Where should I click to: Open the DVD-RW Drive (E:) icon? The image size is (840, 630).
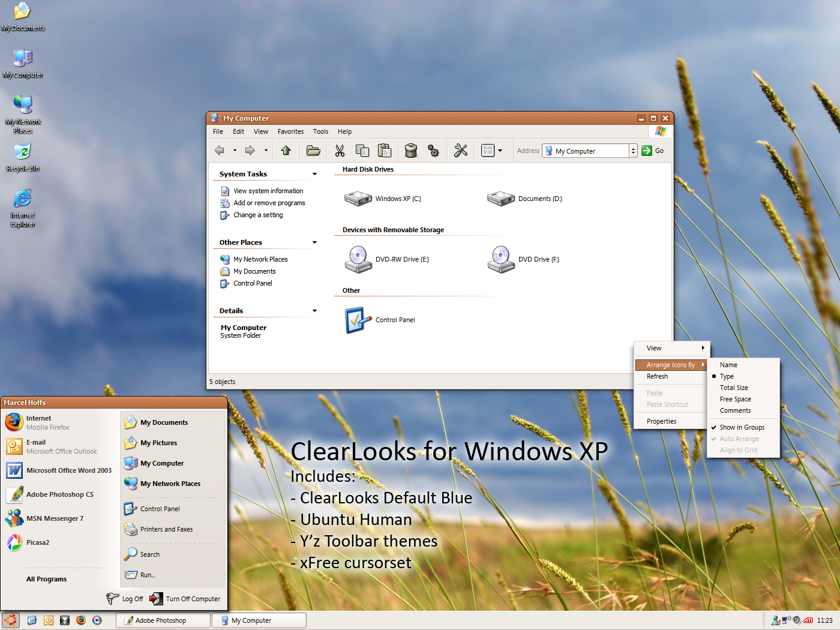(x=358, y=259)
